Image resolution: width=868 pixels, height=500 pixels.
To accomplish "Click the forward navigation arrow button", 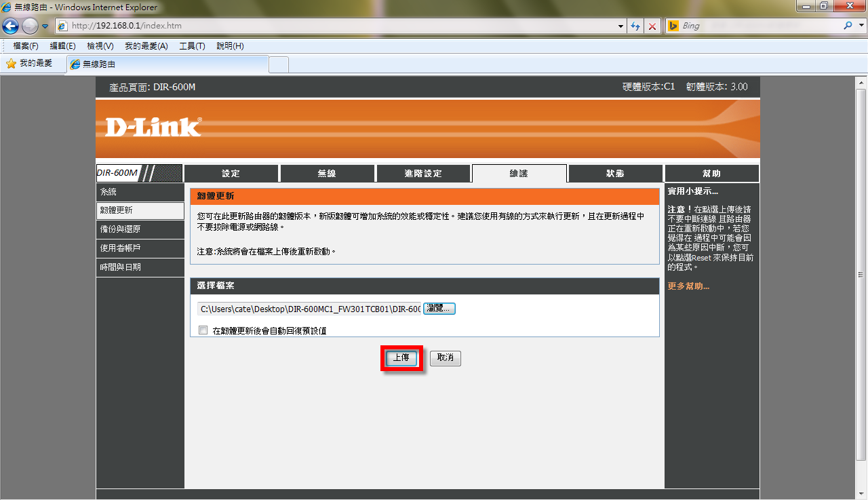I will point(30,26).
